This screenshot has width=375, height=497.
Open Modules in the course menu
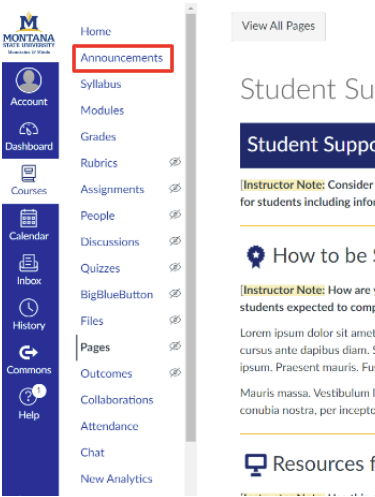coord(102,110)
